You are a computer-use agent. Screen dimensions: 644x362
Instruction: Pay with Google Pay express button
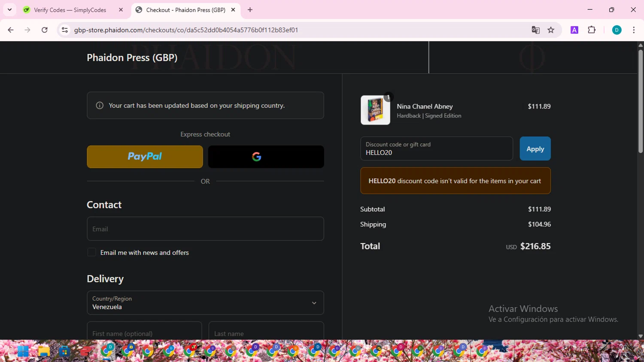tap(266, 157)
